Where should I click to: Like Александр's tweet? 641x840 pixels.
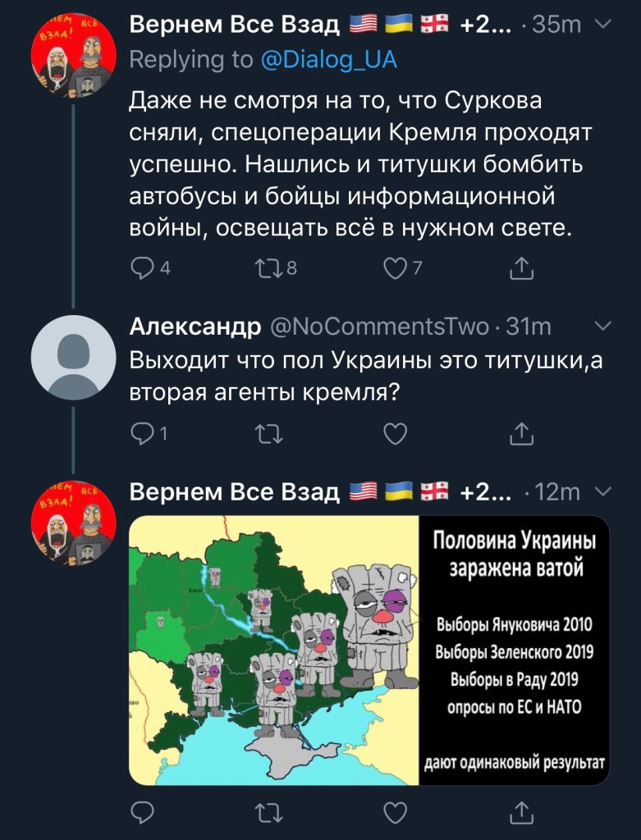[396, 433]
